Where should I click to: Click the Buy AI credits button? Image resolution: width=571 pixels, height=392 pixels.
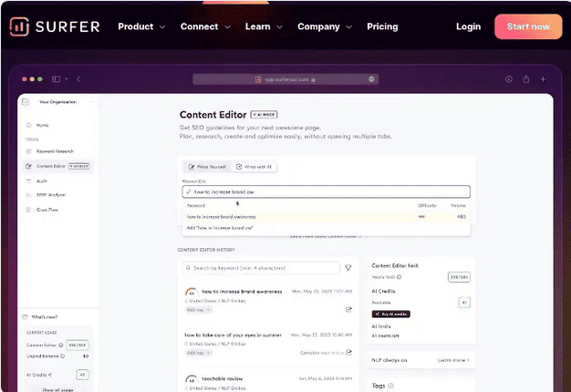click(390, 314)
